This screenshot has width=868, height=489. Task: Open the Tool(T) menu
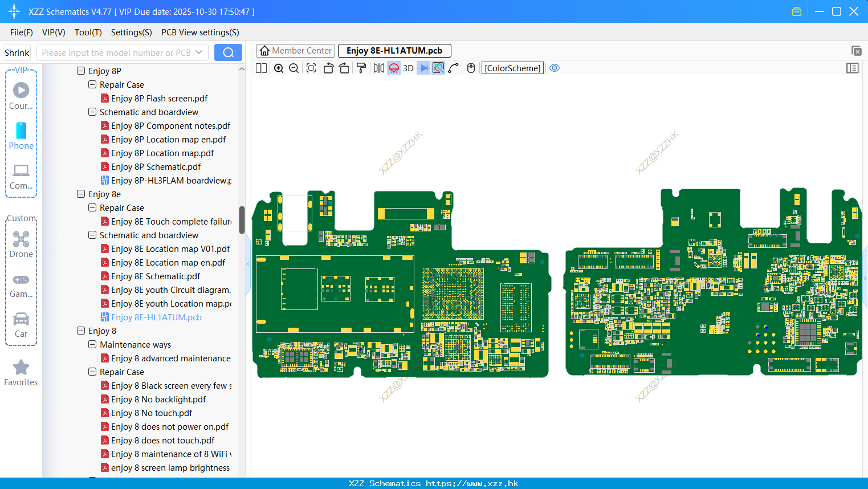(x=88, y=32)
